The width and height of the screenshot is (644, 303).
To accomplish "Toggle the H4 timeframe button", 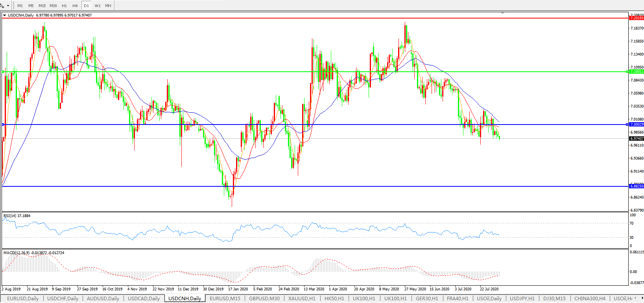I will pyautogui.click(x=75, y=6).
